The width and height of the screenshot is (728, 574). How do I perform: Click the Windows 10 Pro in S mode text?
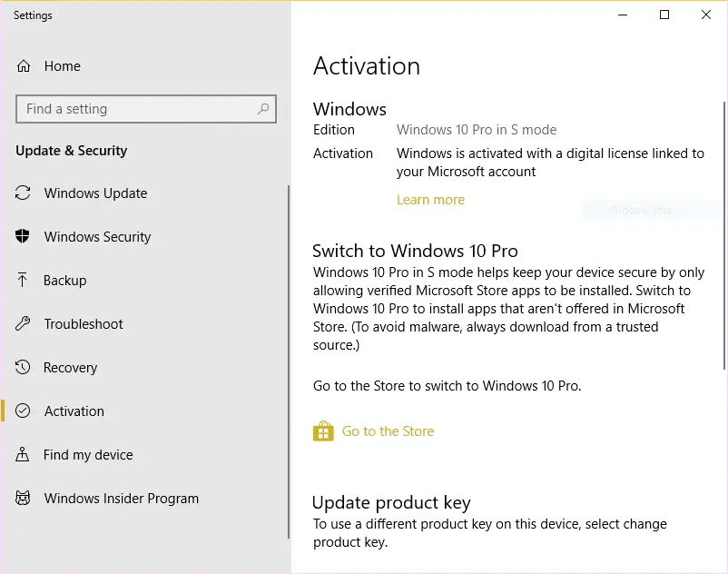click(x=477, y=130)
